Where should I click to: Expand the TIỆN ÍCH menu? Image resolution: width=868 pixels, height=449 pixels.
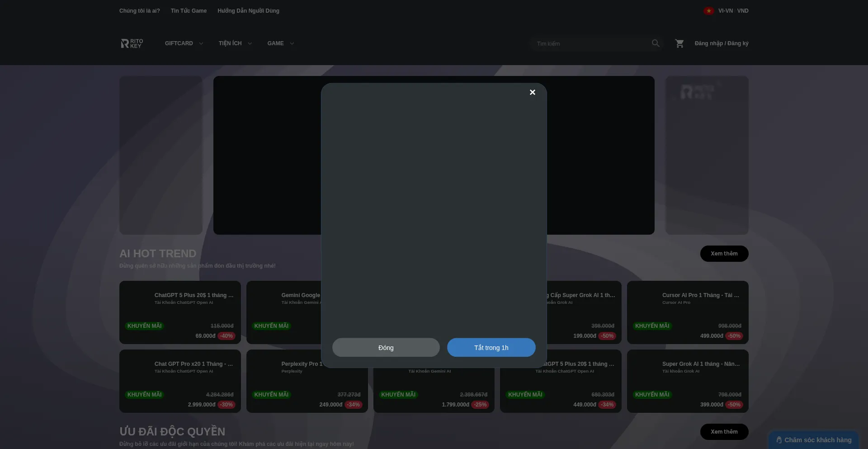[236, 43]
